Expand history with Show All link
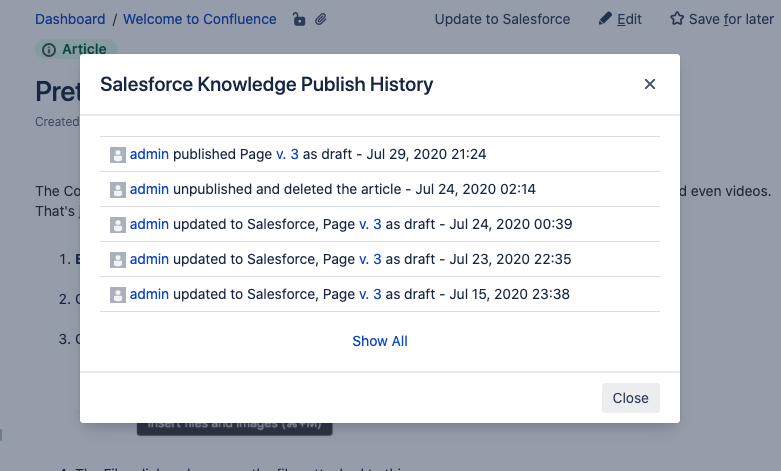The image size is (781, 471). 380,341
